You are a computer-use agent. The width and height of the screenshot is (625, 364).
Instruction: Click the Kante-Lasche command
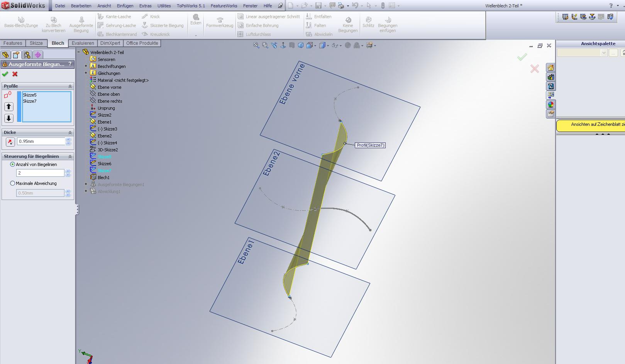click(x=115, y=17)
